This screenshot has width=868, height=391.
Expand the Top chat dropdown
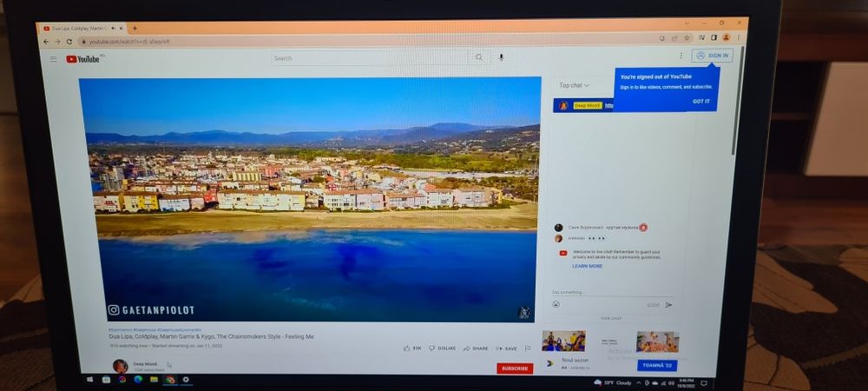pyautogui.click(x=574, y=85)
